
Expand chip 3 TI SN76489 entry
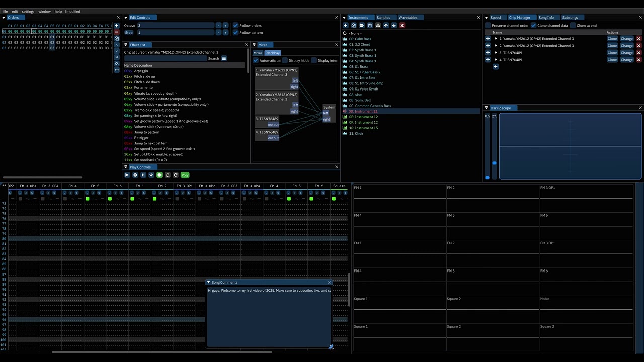pyautogui.click(x=496, y=53)
